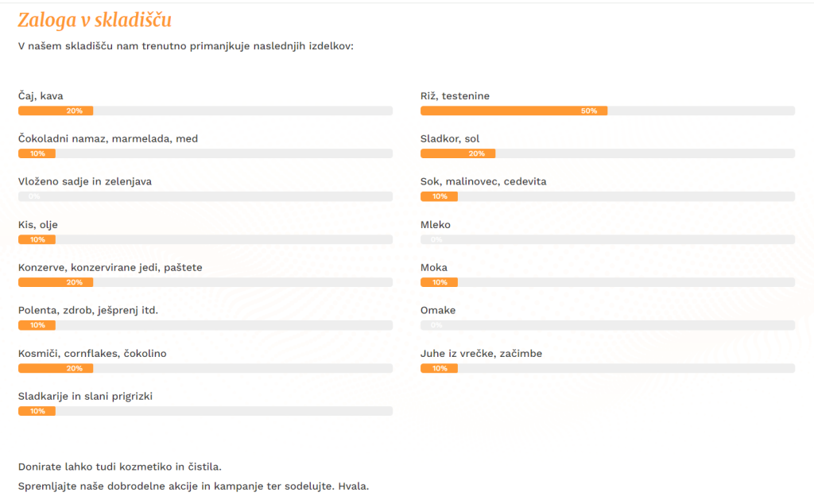Screen dimensions: 814x504
Task: Click the Riž, testenine label
Action: click(455, 96)
